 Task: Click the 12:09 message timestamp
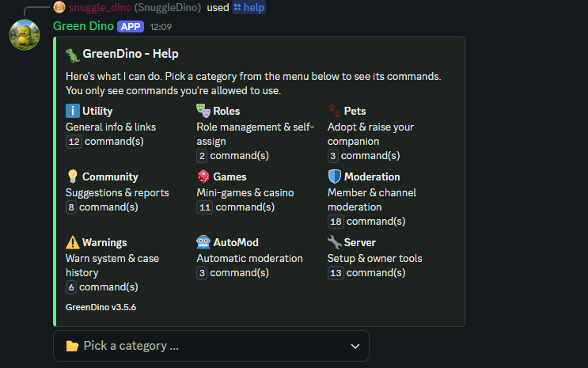click(x=161, y=27)
